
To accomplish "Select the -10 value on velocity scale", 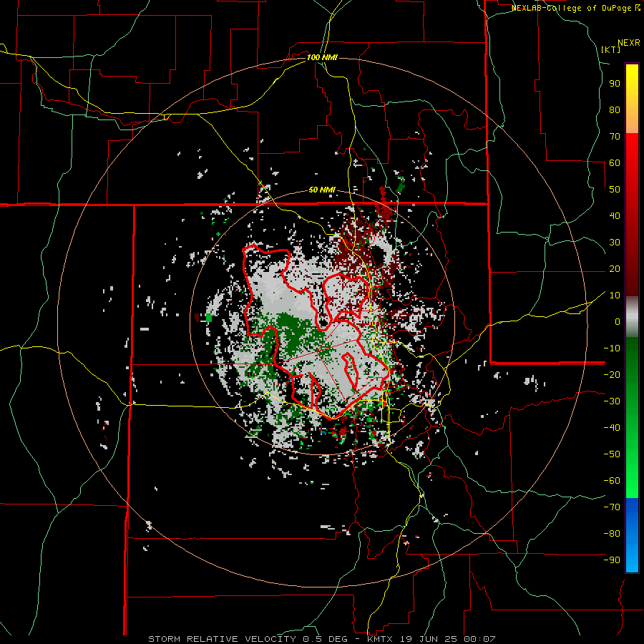I will (x=612, y=348).
